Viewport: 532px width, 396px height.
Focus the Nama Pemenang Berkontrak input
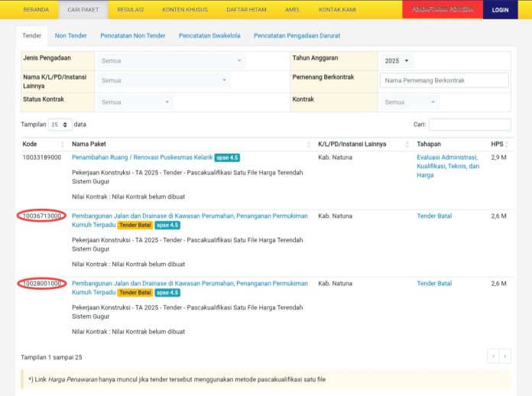pos(444,80)
